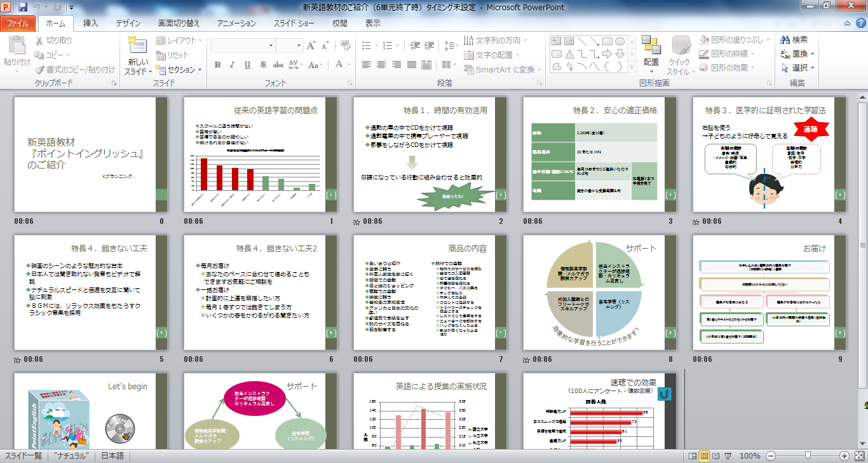Click Fit slide to window icon
The image size is (868, 463).
861,456
